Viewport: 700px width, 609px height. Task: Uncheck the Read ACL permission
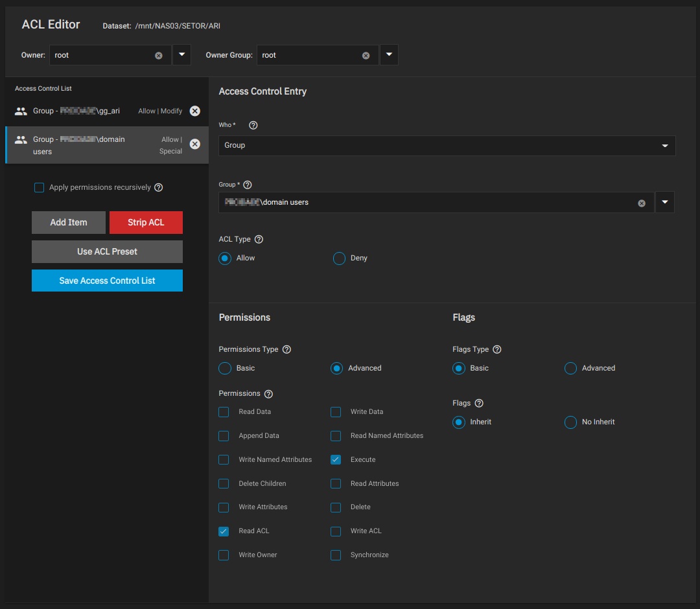[224, 531]
